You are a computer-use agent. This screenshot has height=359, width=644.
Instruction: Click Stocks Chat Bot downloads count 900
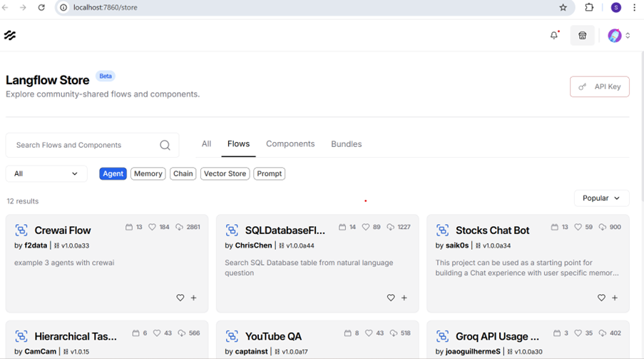point(615,227)
